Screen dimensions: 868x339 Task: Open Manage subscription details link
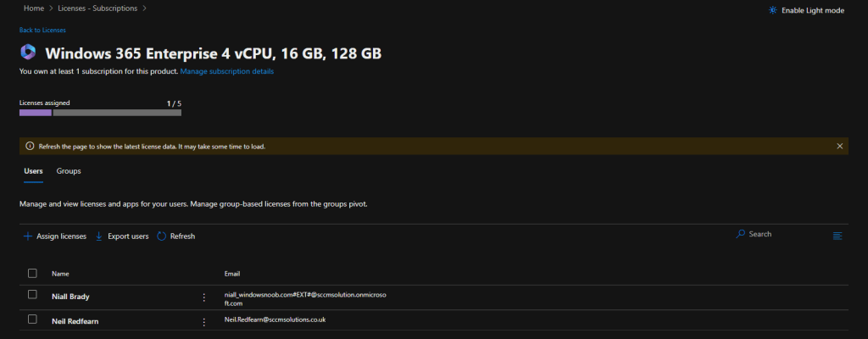pos(226,72)
